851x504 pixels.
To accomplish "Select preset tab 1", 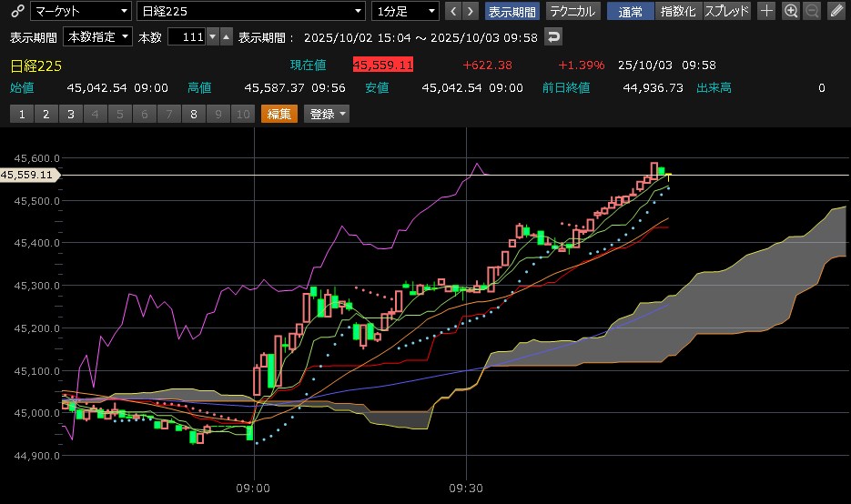I will point(21,114).
